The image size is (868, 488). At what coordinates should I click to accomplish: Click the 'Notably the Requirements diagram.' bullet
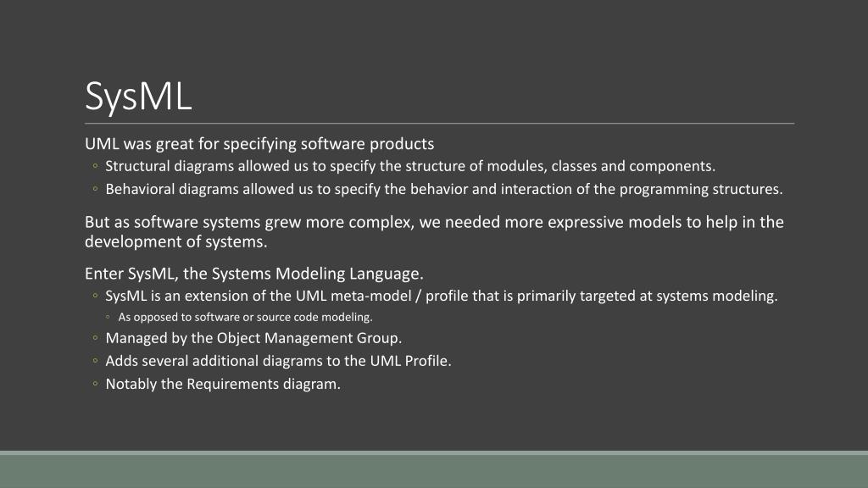(223, 384)
